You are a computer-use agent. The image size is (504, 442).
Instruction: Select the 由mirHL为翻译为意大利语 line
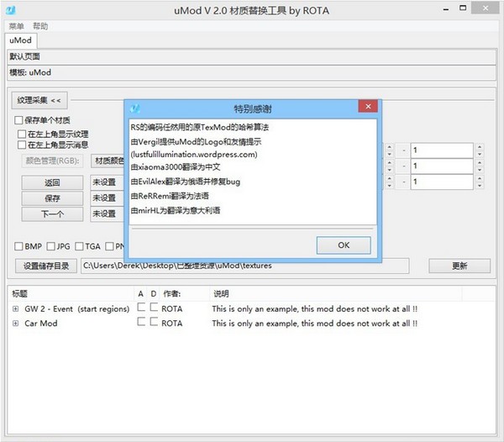(x=176, y=211)
